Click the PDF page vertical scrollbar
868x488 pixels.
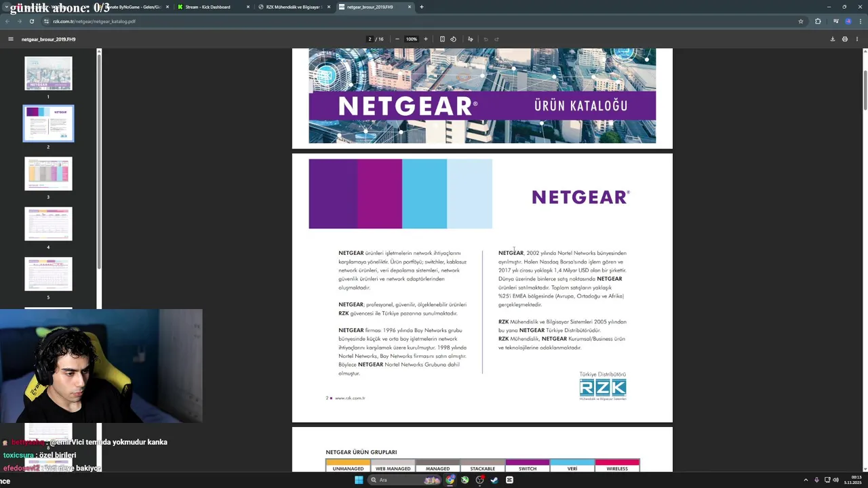tap(865, 90)
